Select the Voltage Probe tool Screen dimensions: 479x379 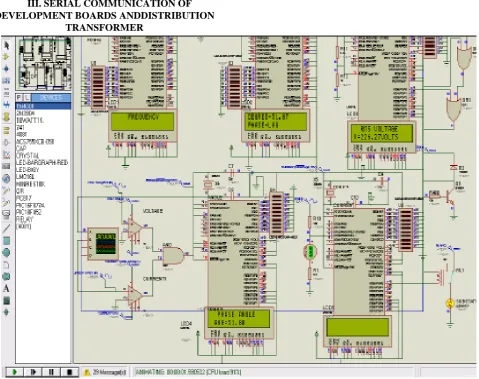(6, 190)
